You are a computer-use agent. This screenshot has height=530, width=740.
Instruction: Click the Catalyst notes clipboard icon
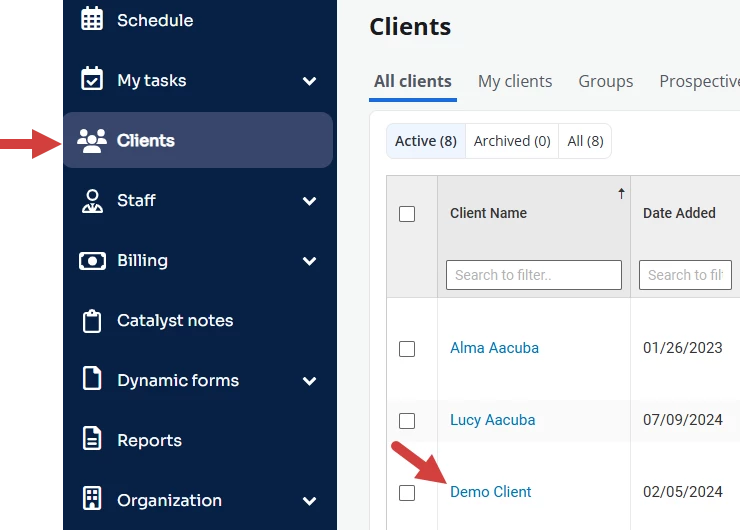point(92,321)
